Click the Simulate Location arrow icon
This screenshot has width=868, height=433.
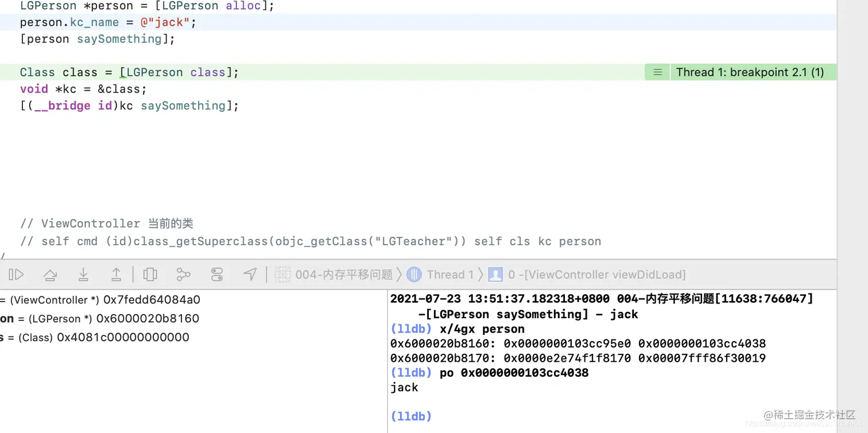(x=250, y=275)
